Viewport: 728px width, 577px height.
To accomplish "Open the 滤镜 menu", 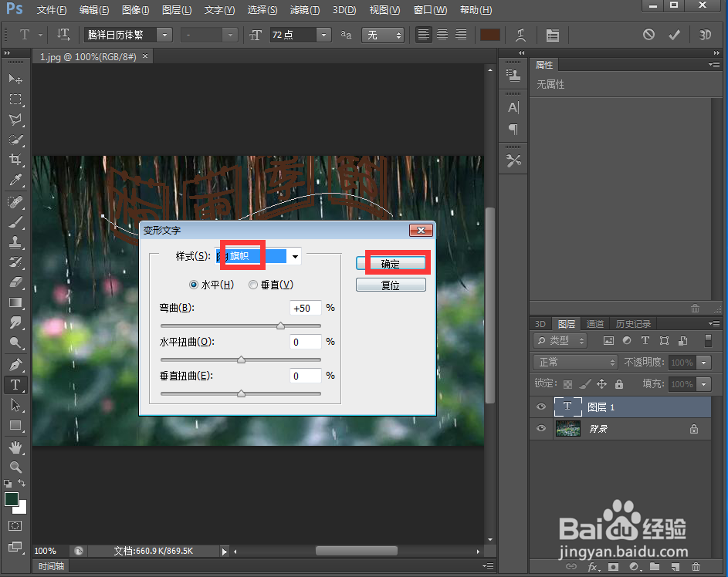I will pos(305,10).
